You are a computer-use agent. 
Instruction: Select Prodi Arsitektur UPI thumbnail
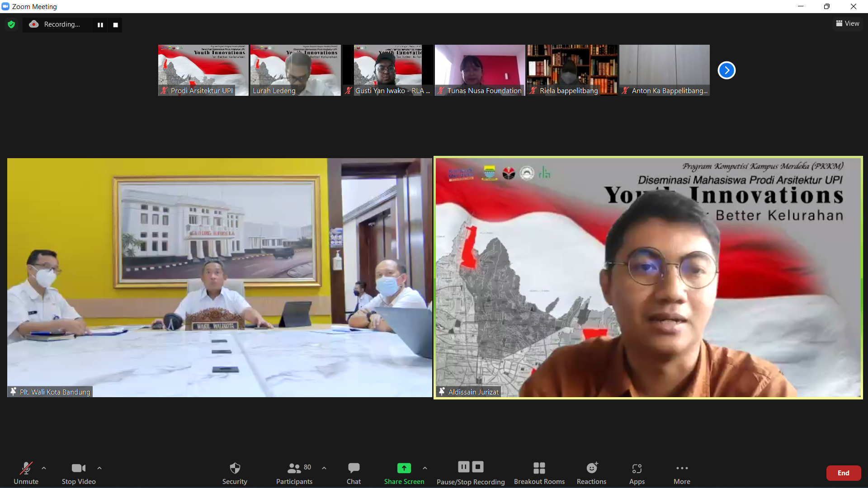pos(203,70)
